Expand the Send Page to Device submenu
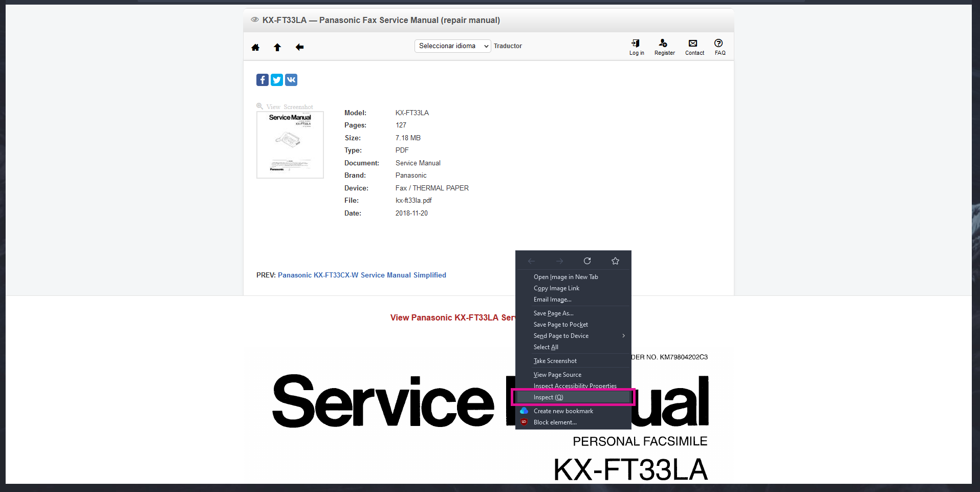The width and height of the screenshot is (980, 492). [573, 336]
